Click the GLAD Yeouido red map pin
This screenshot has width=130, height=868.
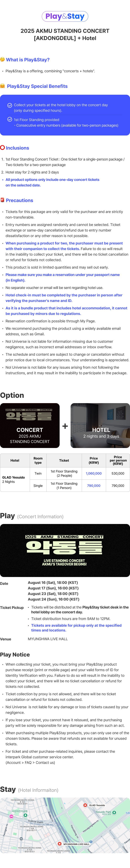coord(85,805)
